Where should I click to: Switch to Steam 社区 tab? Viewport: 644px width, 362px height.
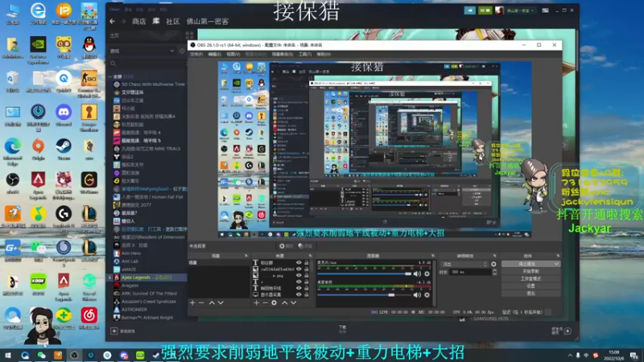click(x=173, y=22)
